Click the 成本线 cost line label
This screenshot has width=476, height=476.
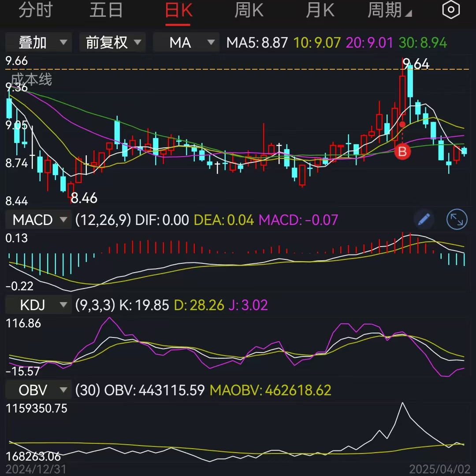coord(31,79)
